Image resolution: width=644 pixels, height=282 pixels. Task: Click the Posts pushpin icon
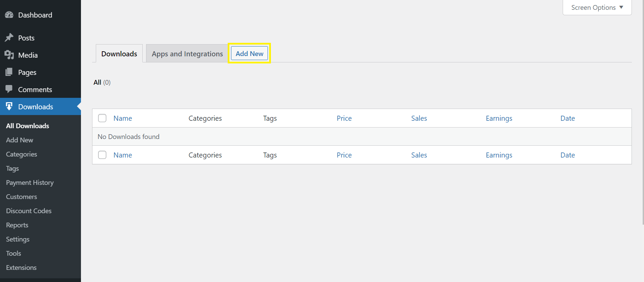[9, 37]
